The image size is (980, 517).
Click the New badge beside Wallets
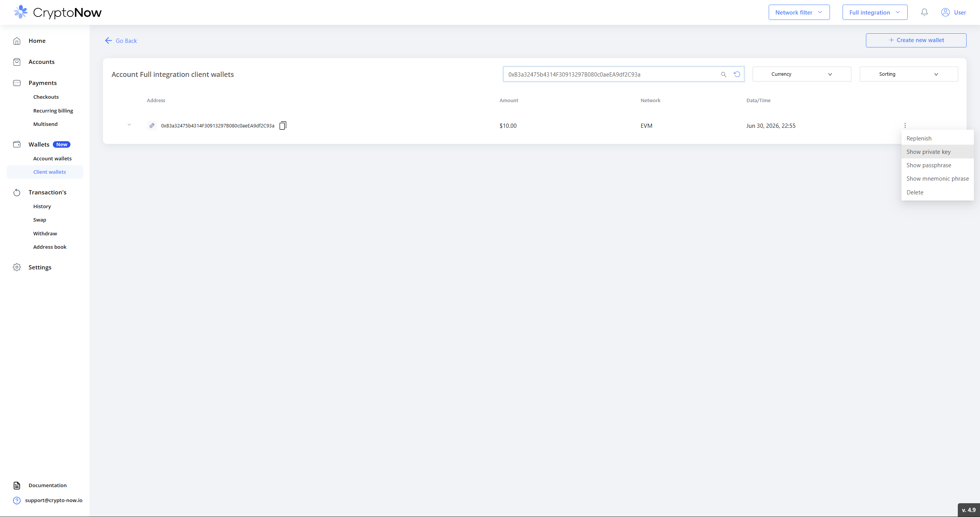62,144
